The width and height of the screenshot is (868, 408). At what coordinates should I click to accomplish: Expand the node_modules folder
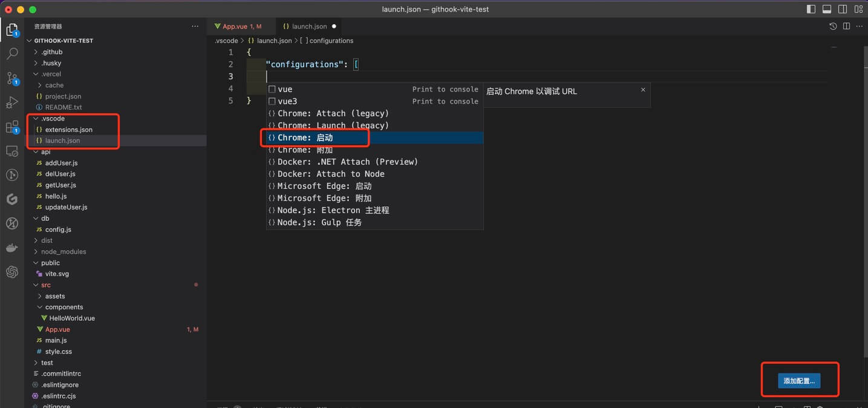(64, 252)
